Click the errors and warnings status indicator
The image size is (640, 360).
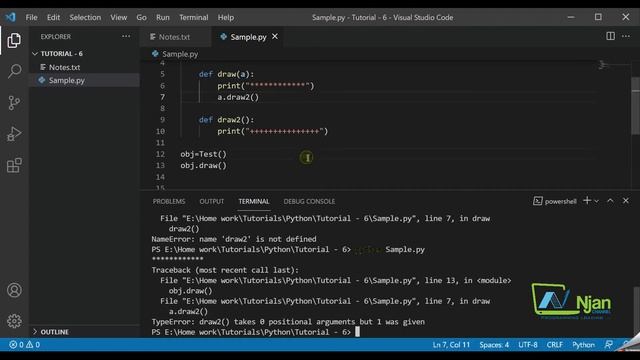24,345
